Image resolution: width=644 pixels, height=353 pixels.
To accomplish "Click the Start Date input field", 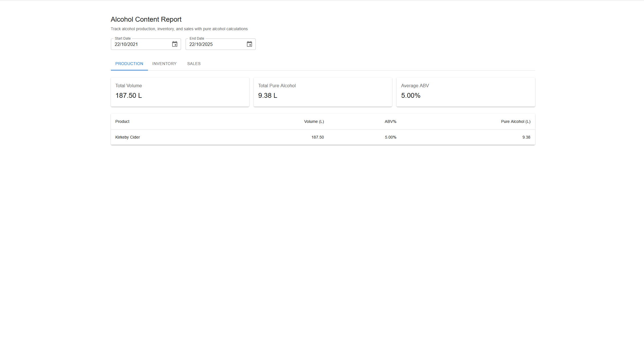I will pyautogui.click(x=140, y=44).
